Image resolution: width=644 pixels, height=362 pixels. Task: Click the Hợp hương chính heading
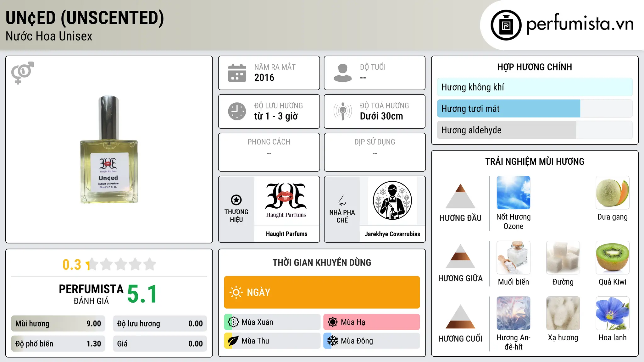pos(535,67)
